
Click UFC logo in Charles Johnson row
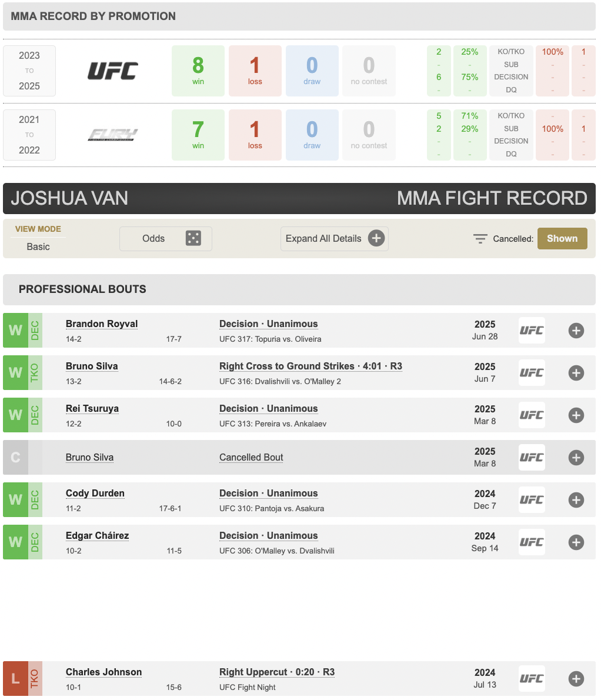coord(532,679)
